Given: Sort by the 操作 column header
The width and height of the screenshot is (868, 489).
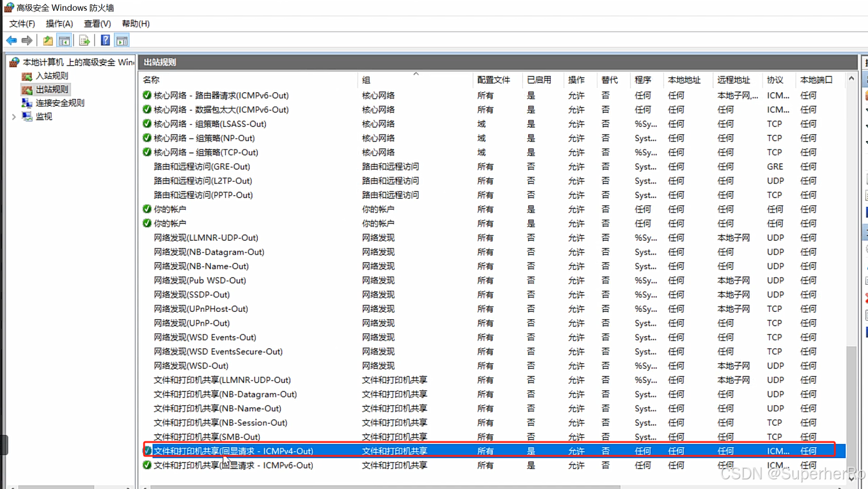Looking at the screenshot, I should coord(580,79).
